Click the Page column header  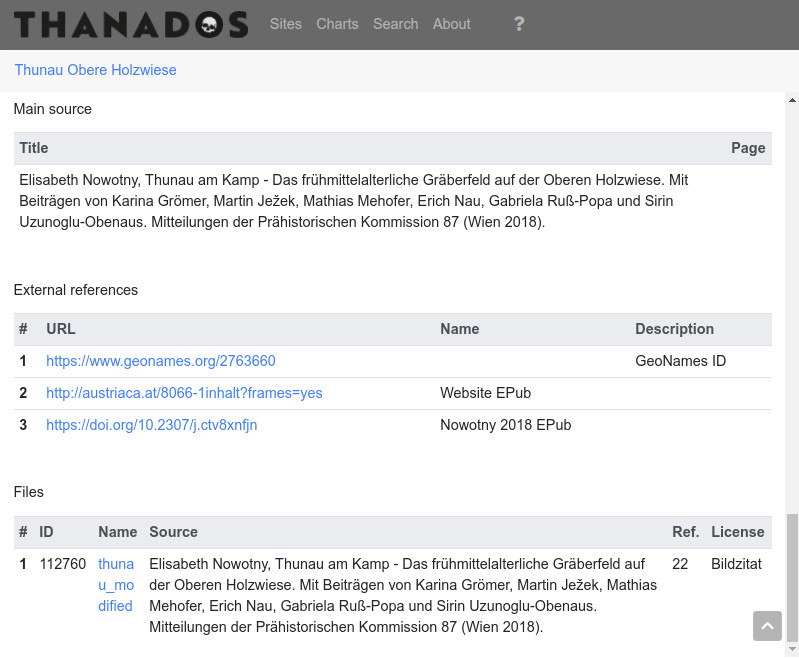tap(748, 148)
